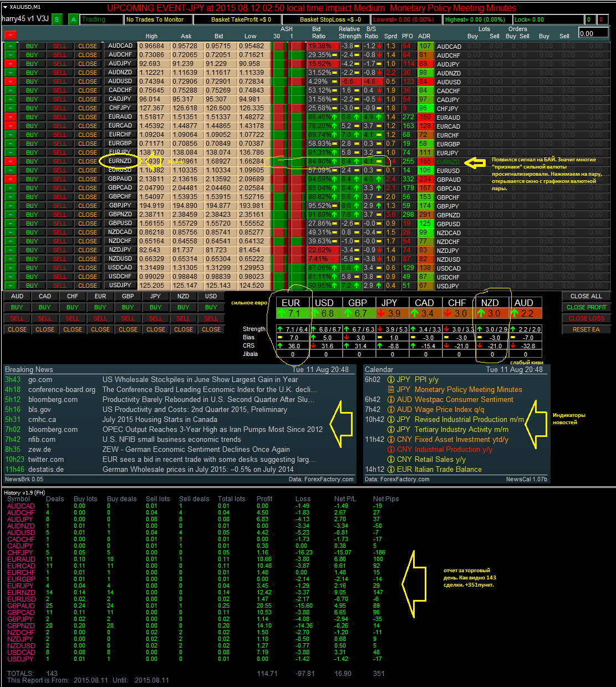Click the tilde icon on the NZDUSD row

(x=10, y=259)
